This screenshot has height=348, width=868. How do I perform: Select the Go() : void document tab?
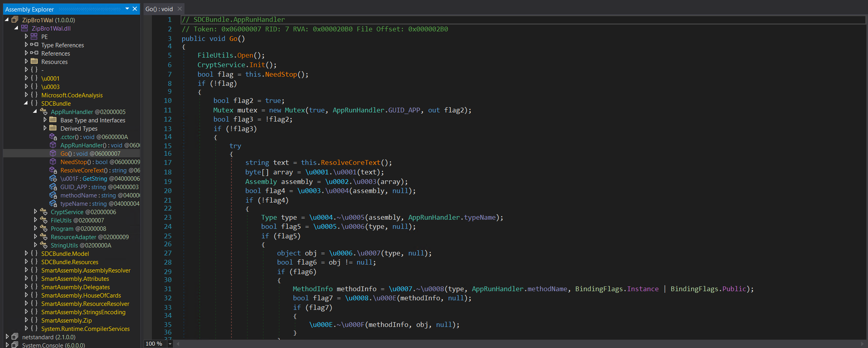(159, 9)
